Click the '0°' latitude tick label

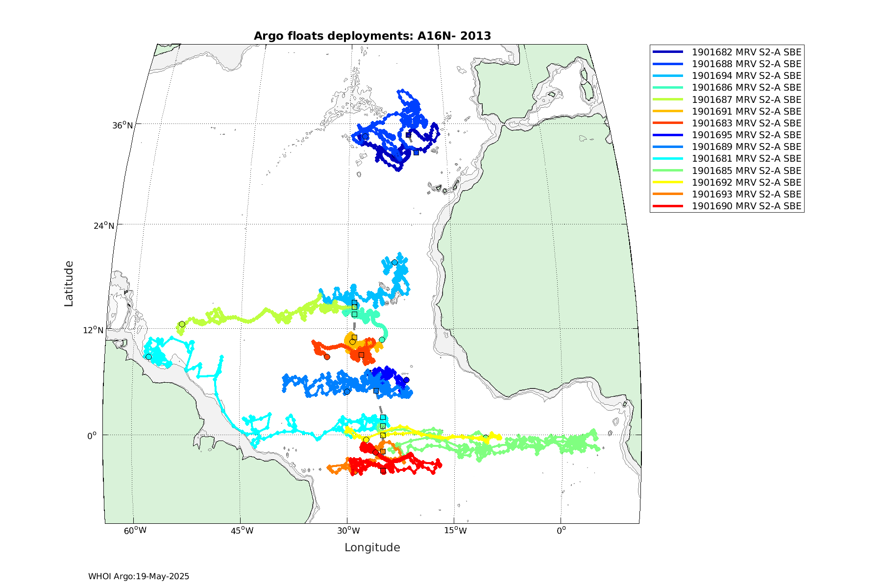point(92,435)
